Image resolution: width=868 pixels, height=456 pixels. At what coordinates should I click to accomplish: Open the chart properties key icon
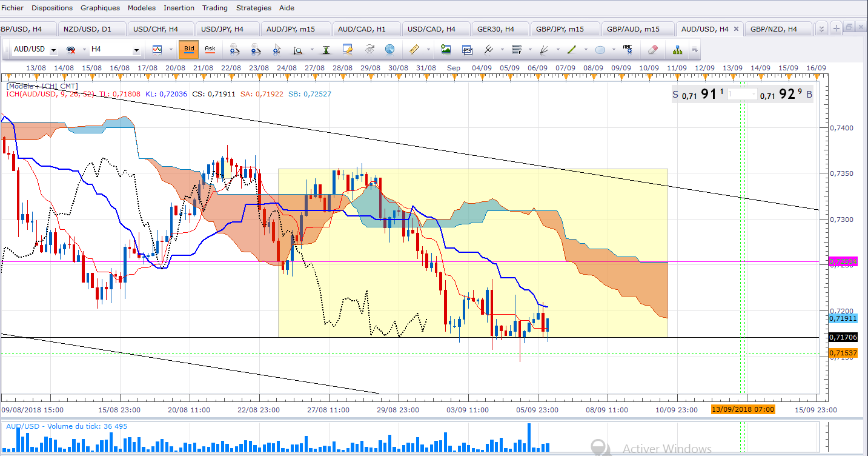click(x=347, y=49)
